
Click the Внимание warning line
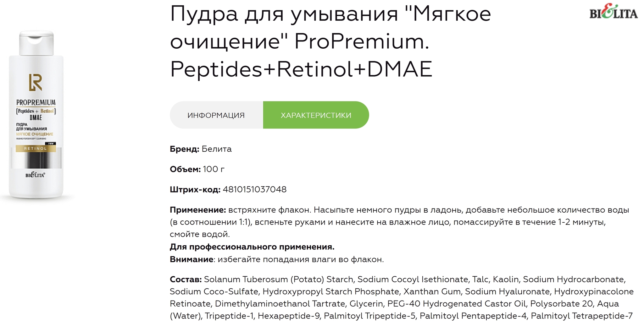point(277,259)
